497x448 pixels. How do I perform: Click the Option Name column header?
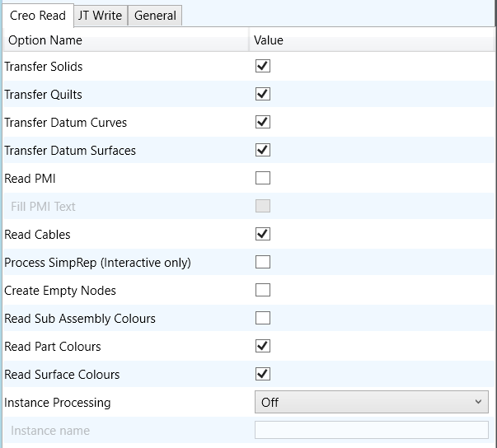tap(126, 40)
